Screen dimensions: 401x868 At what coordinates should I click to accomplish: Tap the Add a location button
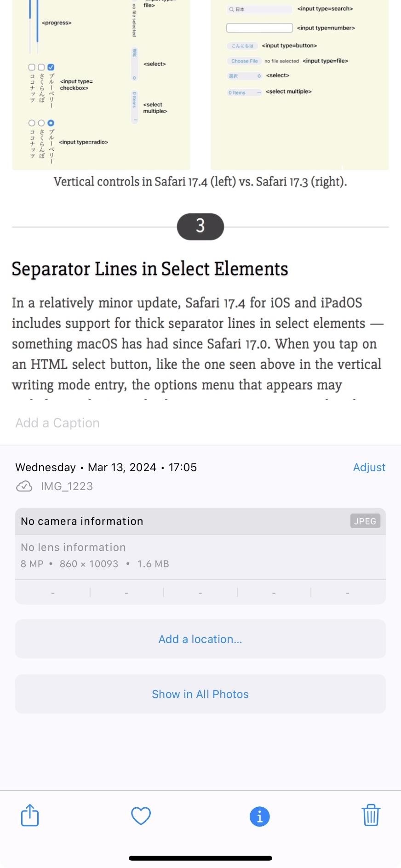coord(200,639)
